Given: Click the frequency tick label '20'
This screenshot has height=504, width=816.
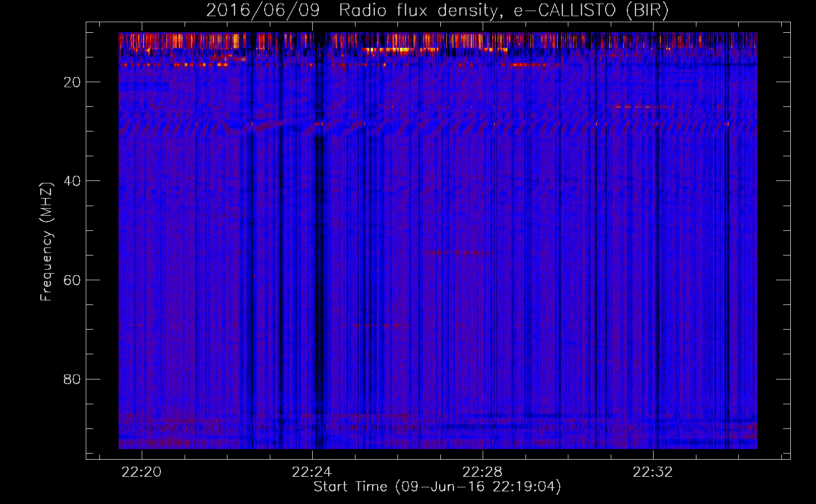Looking at the screenshot, I should [x=72, y=82].
